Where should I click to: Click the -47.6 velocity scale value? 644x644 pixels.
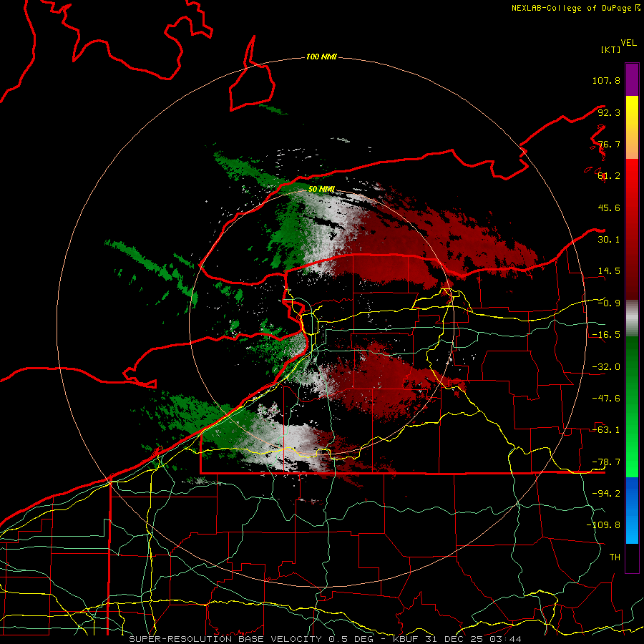pyautogui.click(x=606, y=399)
